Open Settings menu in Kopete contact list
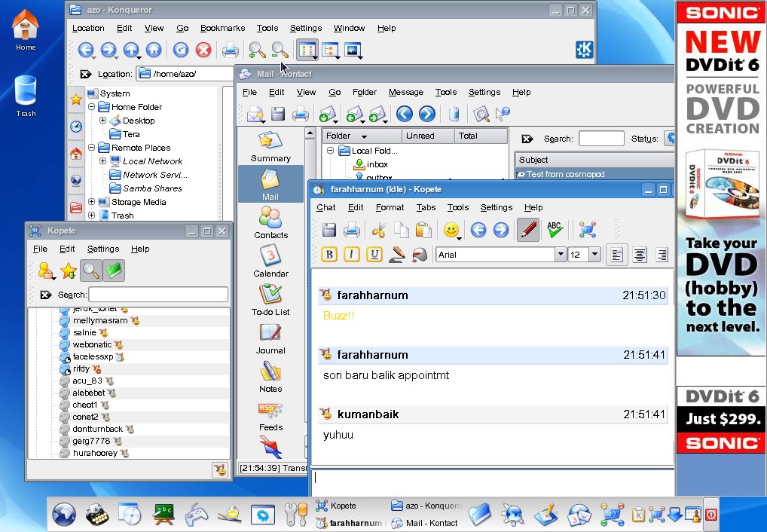Image resolution: width=767 pixels, height=532 pixels. pyautogui.click(x=103, y=249)
